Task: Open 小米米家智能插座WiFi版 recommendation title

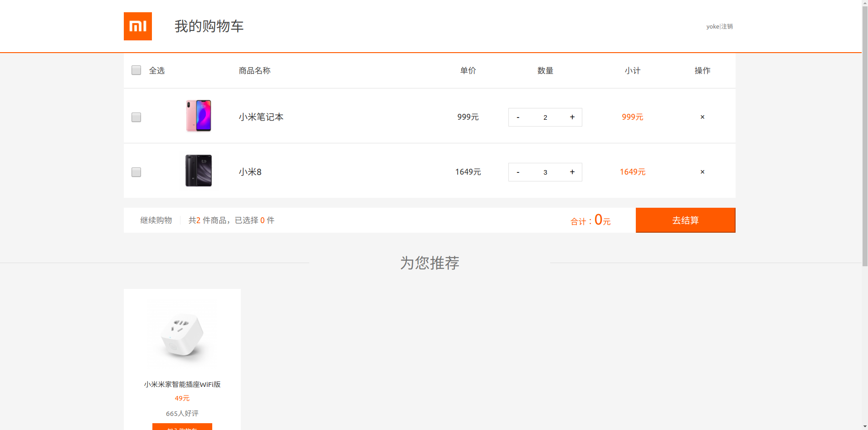Action: (182, 384)
